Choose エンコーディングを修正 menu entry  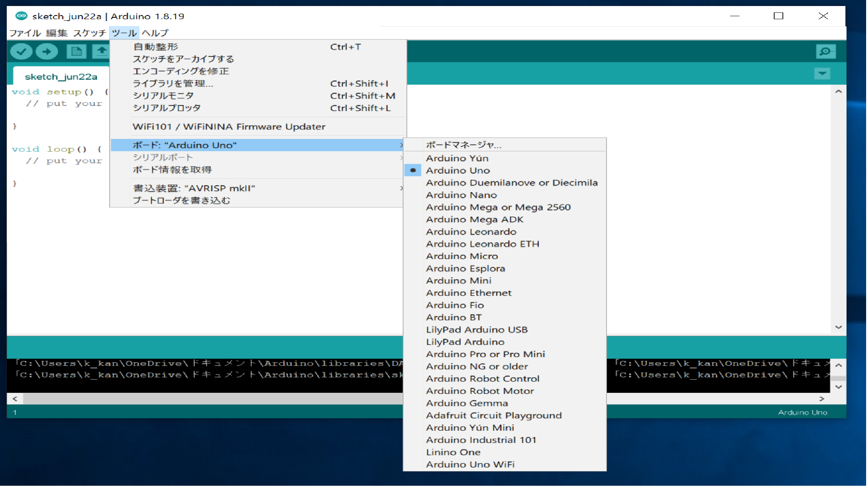click(x=258, y=71)
